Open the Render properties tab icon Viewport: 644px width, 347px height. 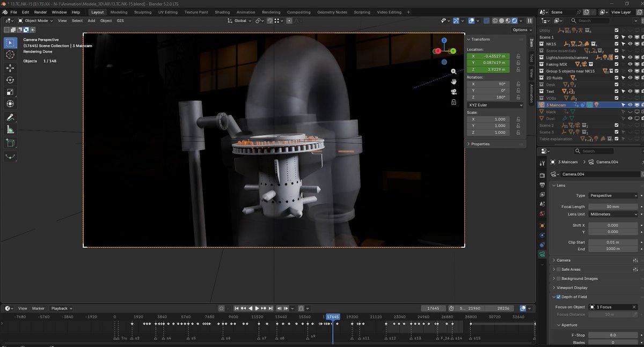click(x=542, y=175)
